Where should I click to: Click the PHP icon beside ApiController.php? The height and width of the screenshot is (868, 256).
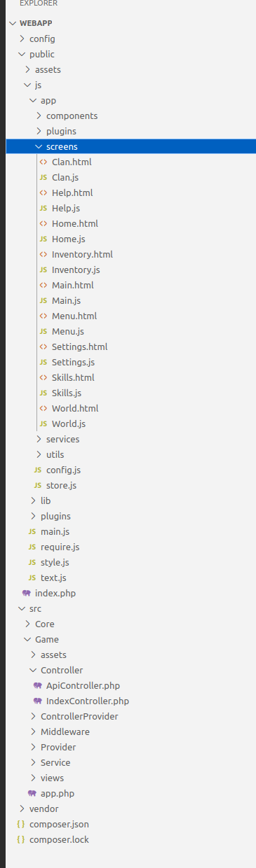point(38,685)
